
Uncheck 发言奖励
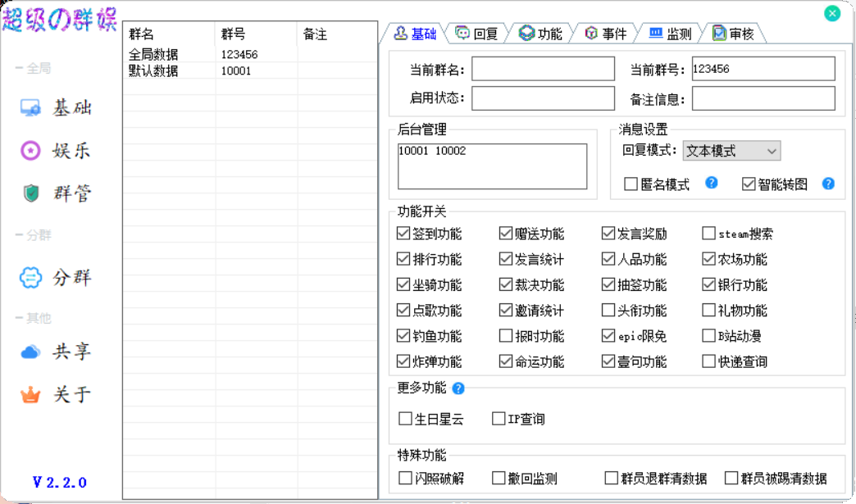608,234
